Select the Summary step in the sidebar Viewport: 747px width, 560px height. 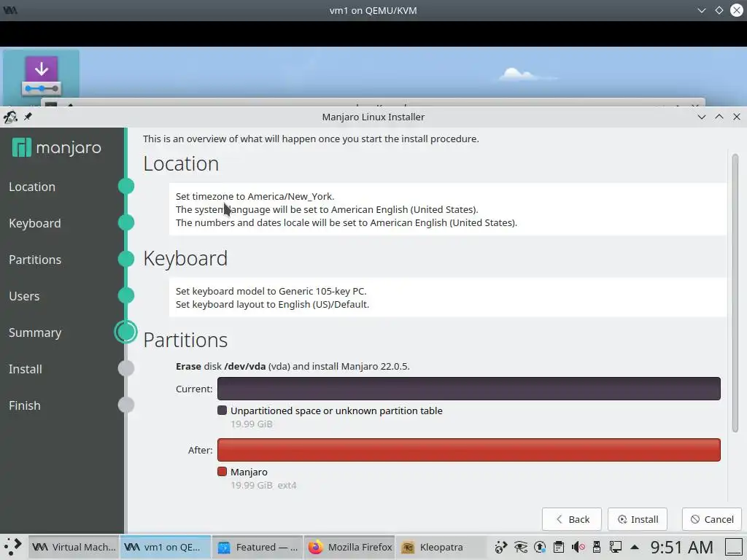35,332
